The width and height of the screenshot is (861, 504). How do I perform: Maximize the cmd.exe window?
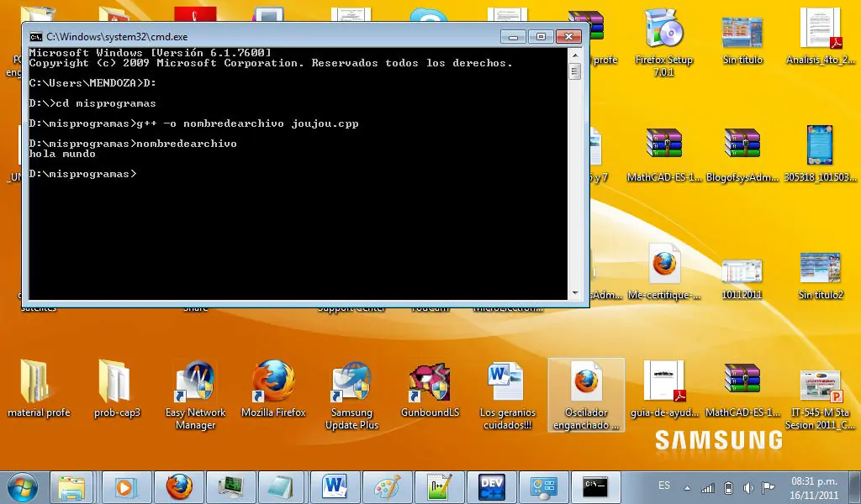[541, 37]
